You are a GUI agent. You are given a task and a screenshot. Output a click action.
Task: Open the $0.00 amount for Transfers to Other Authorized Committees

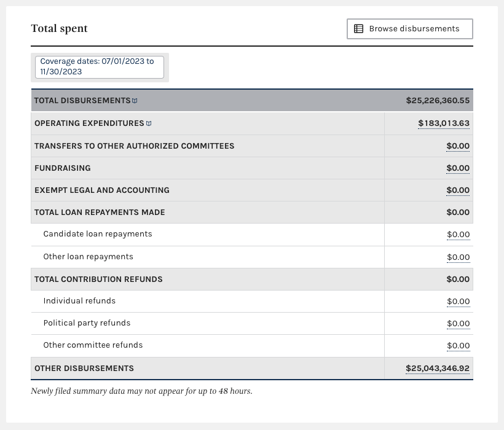(458, 146)
